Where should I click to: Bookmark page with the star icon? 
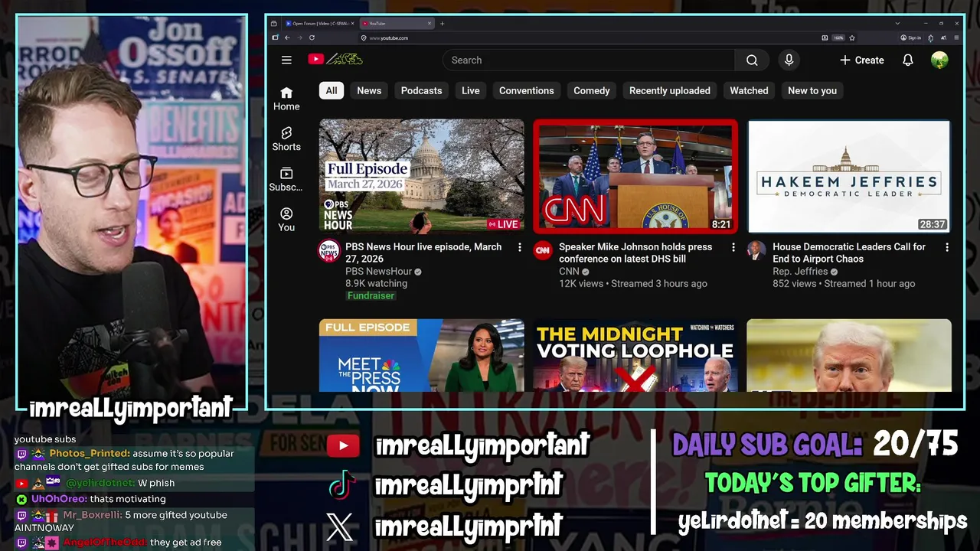click(852, 37)
